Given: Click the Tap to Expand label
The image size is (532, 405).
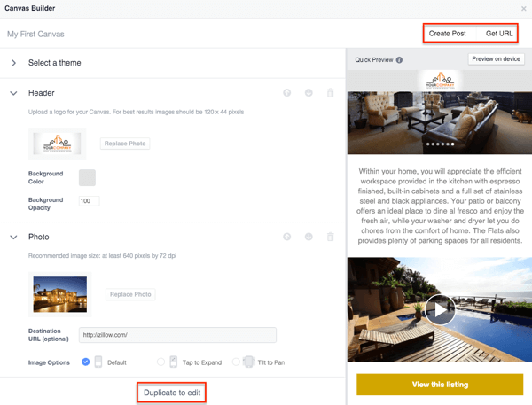Looking at the screenshot, I should point(202,362).
